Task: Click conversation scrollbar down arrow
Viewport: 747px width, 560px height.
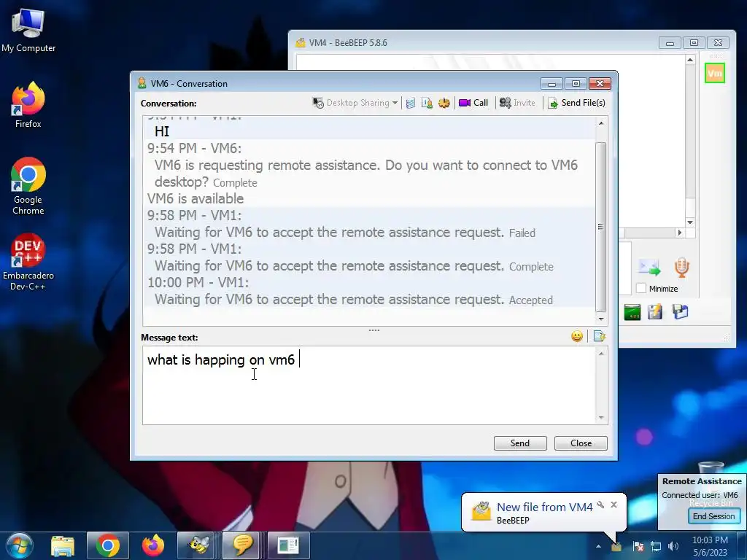Action: [x=601, y=319]
